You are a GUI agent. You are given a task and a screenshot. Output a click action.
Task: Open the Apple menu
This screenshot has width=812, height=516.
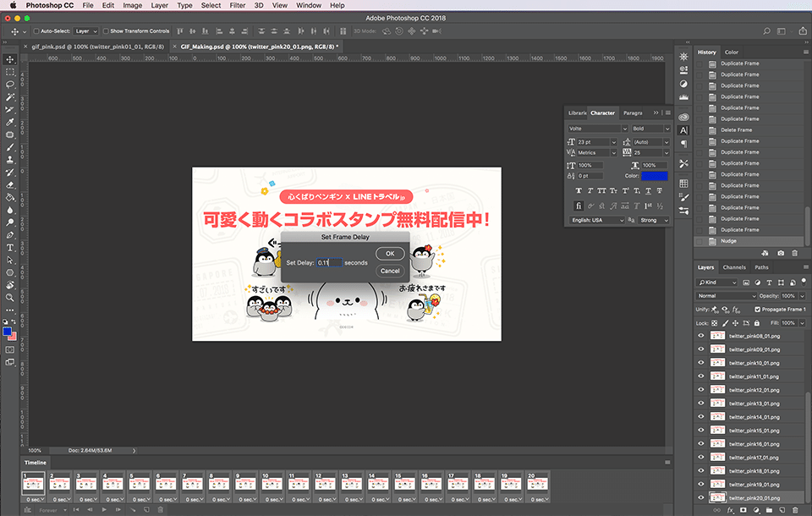tap(13, 5)
